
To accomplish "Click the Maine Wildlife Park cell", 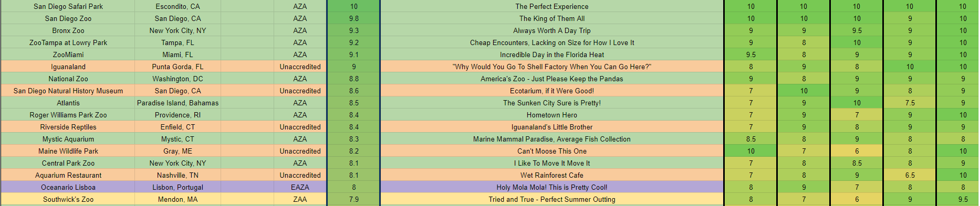I will coord(68,151).
